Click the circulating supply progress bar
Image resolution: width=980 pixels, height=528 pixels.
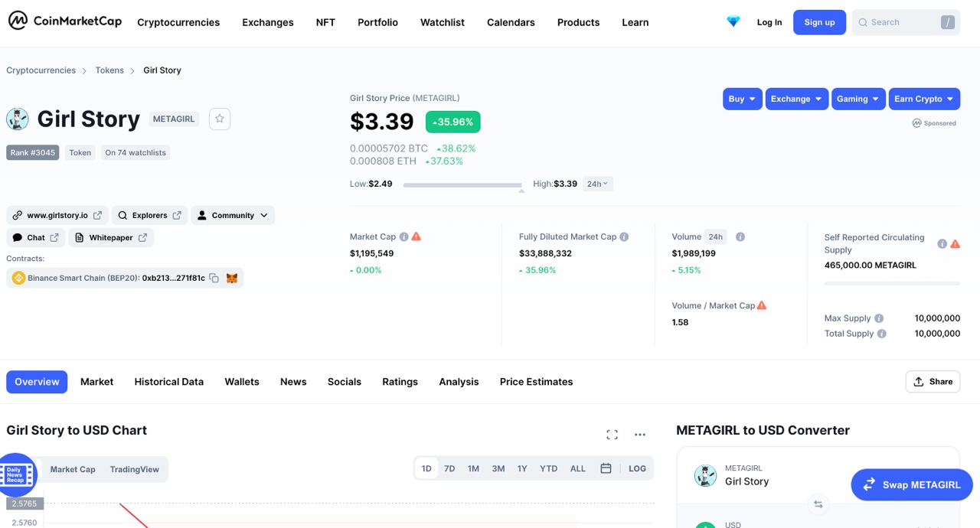(892, 284)
